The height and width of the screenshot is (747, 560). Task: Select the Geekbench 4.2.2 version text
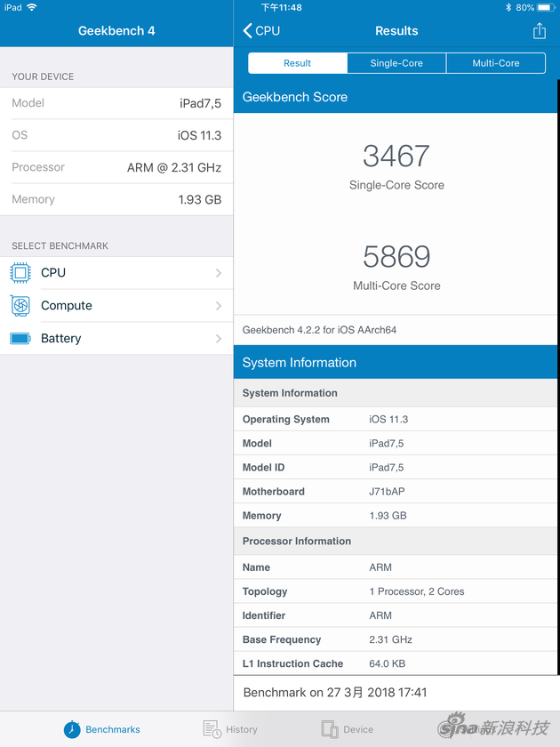(x=319, y=330)
